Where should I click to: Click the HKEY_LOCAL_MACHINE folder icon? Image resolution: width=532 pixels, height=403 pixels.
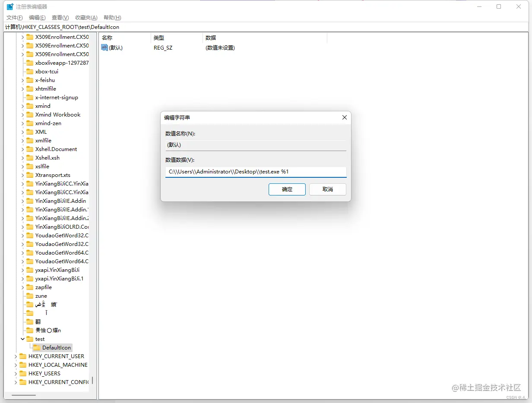[x=23, y=365]
